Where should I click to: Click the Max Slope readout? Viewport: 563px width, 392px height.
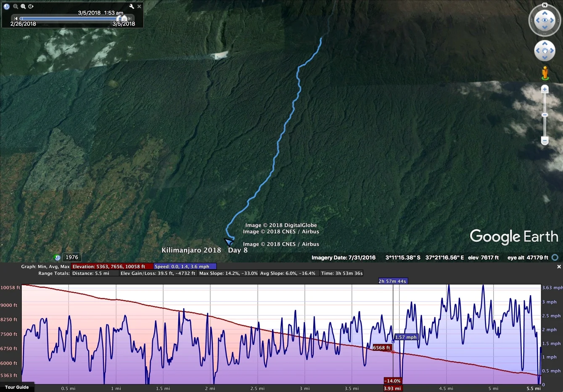pos(228,273)
